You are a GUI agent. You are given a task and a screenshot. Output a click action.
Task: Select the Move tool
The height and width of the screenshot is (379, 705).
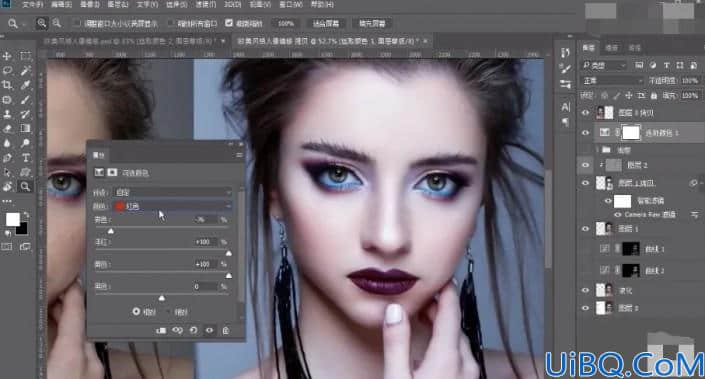coord(7,56)
